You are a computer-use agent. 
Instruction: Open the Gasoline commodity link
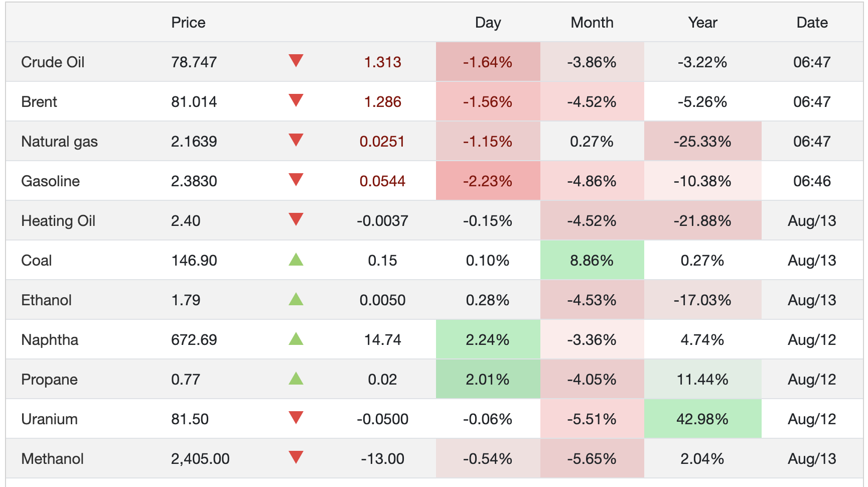tap(50, 181)
